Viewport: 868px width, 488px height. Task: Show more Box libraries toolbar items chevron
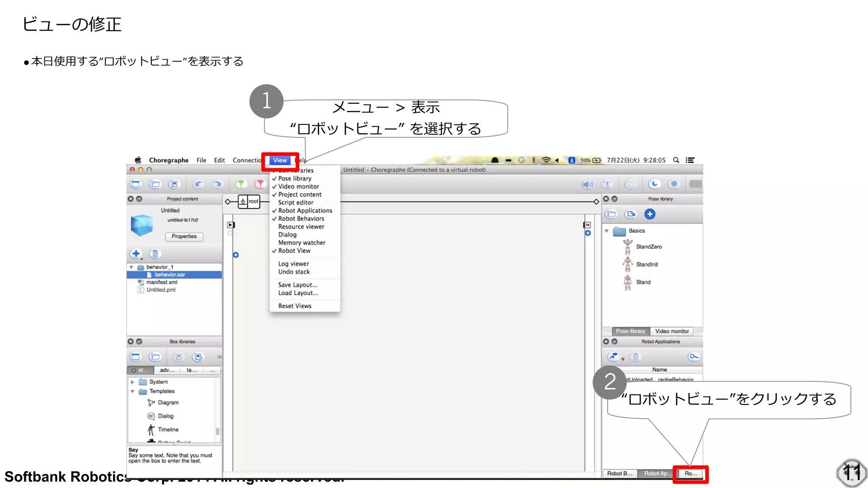point(219,357)
